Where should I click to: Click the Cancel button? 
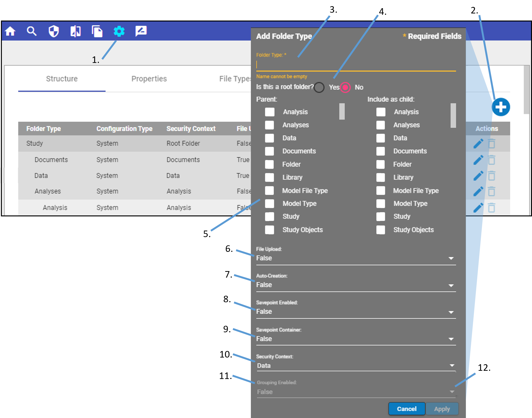click(x=407, y=409)
